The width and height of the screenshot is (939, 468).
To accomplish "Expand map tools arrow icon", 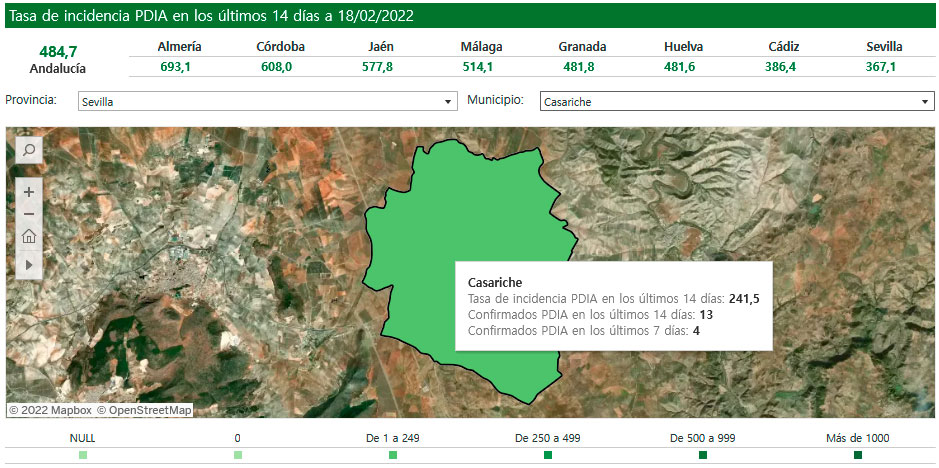I will pos(29,263).
